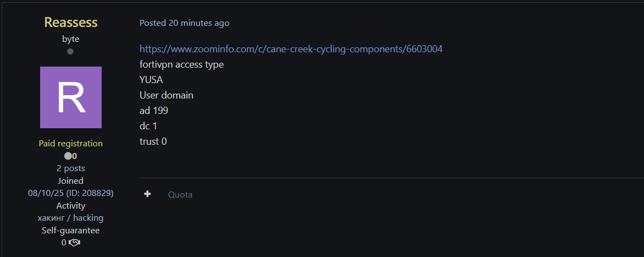644x257 pixels.
Task: Click the grey offline status dot
Action: click(x=70, y=51)
